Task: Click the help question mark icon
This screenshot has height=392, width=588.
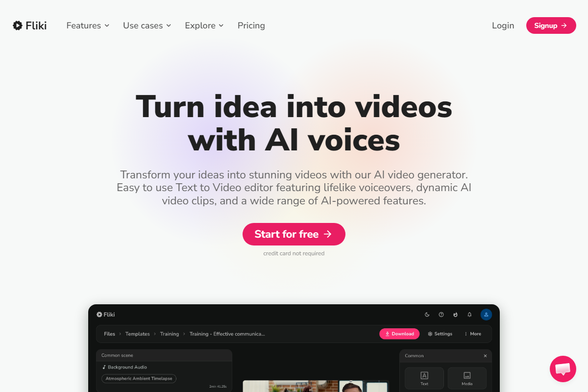Action: pos(441,315)
